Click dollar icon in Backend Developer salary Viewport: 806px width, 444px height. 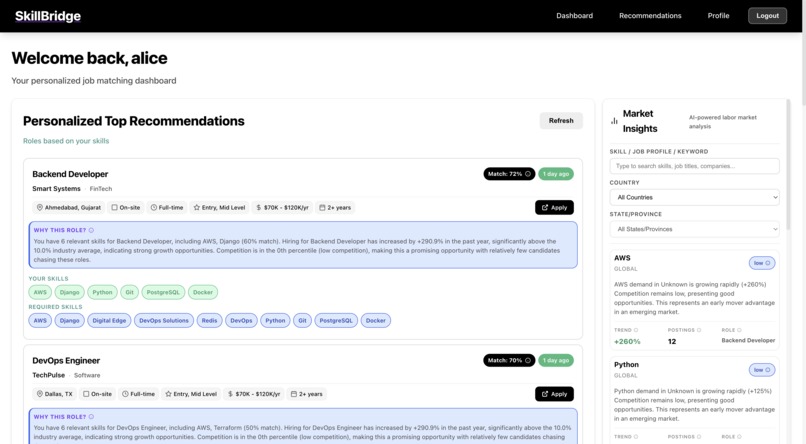[259, 208]
